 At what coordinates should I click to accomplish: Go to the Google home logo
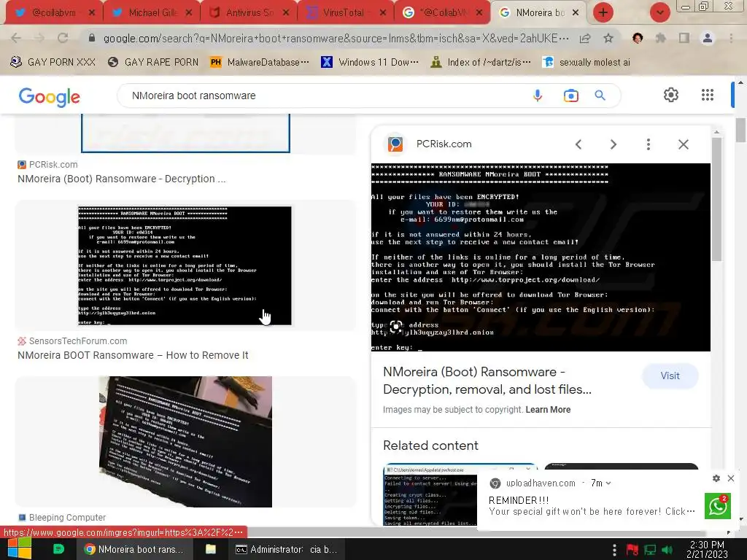pyautogui.click(x=50, y=97)
